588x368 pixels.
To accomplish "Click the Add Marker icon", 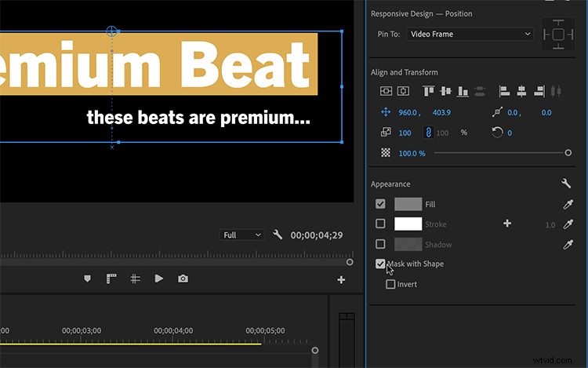I will [87, 279].
